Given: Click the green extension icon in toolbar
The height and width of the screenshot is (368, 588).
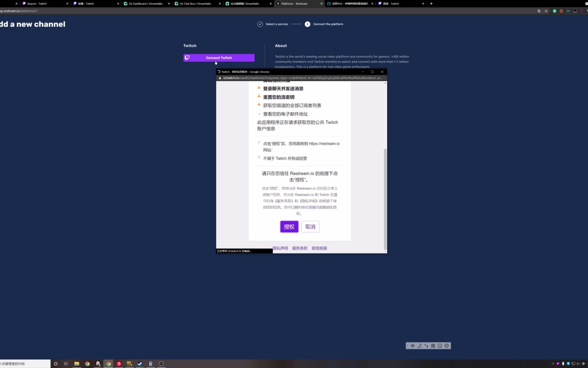Looking at the screenshot, I should click(554, 11).
